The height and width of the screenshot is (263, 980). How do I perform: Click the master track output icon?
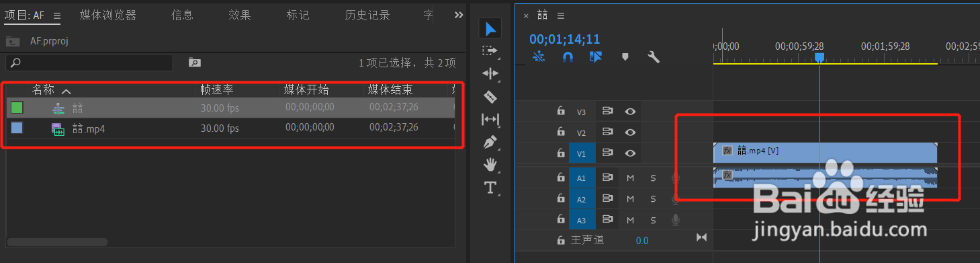pyautogui.click(x=701, y=237)
